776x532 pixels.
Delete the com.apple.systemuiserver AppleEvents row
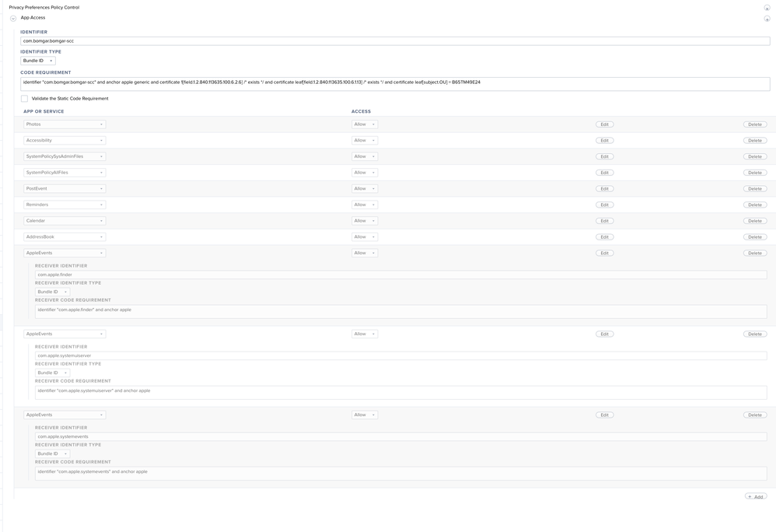[755, 334]
